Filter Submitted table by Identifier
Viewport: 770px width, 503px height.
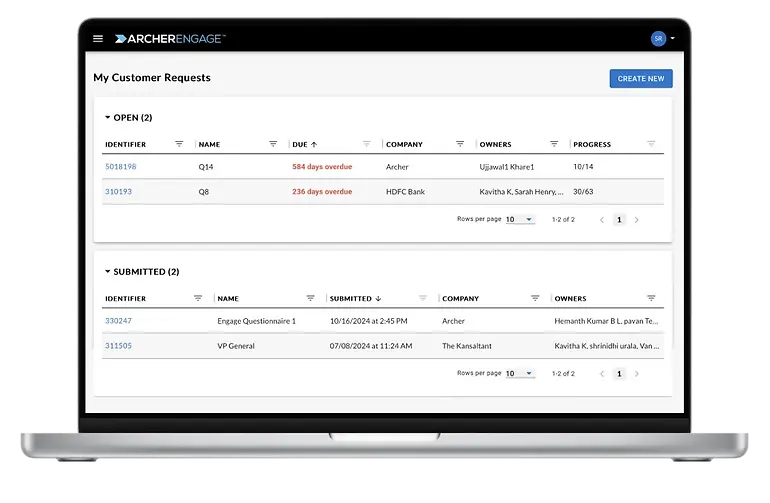point(198,298)
